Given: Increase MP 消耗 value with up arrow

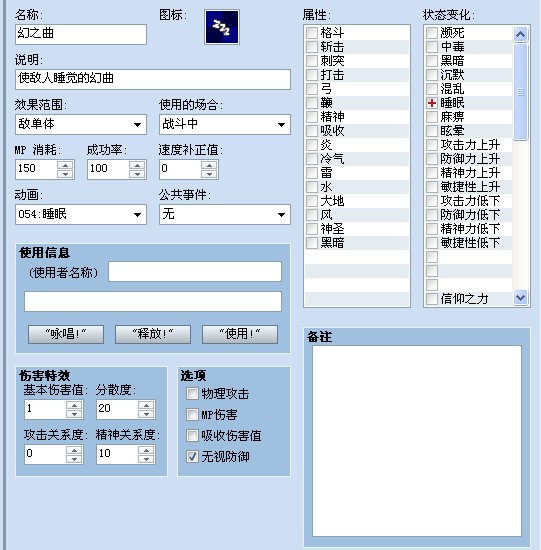Looking at the screenshot, I should [65, 165].
